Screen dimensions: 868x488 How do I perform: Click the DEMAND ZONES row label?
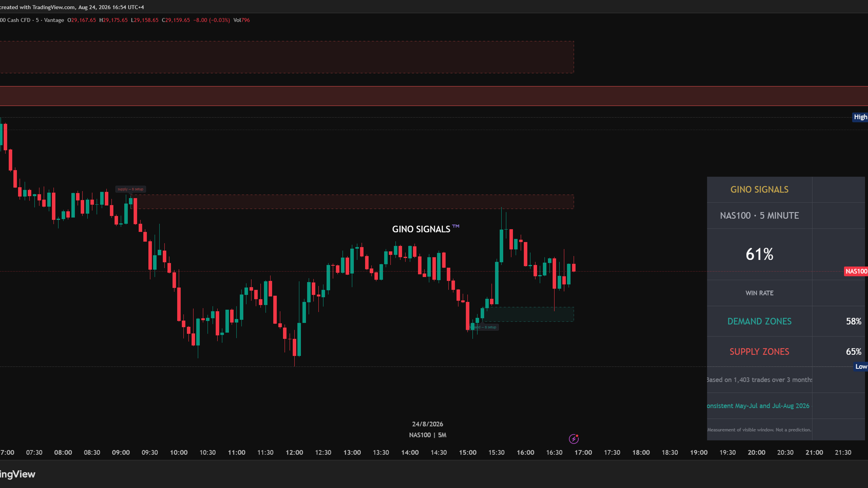pos(759,321)
